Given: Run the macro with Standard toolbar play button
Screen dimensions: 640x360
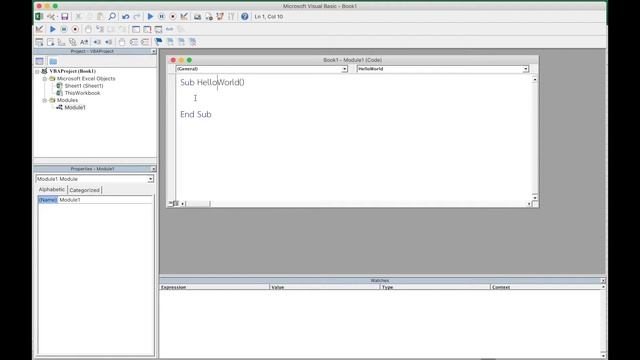Looking at the screenshot, I should coord(150,17).
